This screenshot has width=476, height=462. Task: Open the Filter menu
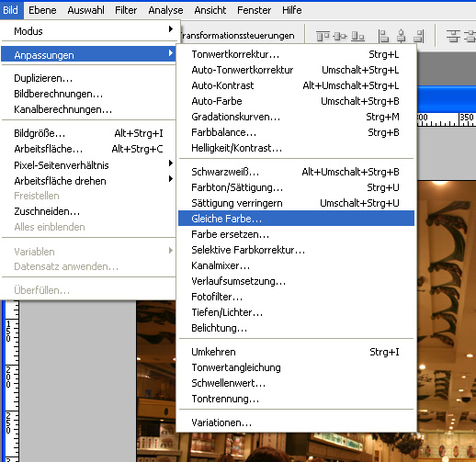pyautogui.click(x=126, y=10)
